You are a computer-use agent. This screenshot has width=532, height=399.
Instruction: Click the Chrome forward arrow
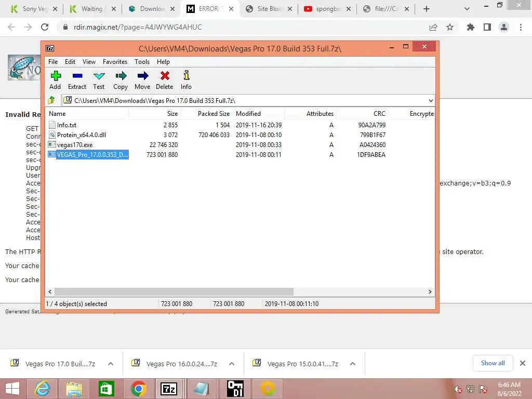pyautogui.click(x=28, y=27)
